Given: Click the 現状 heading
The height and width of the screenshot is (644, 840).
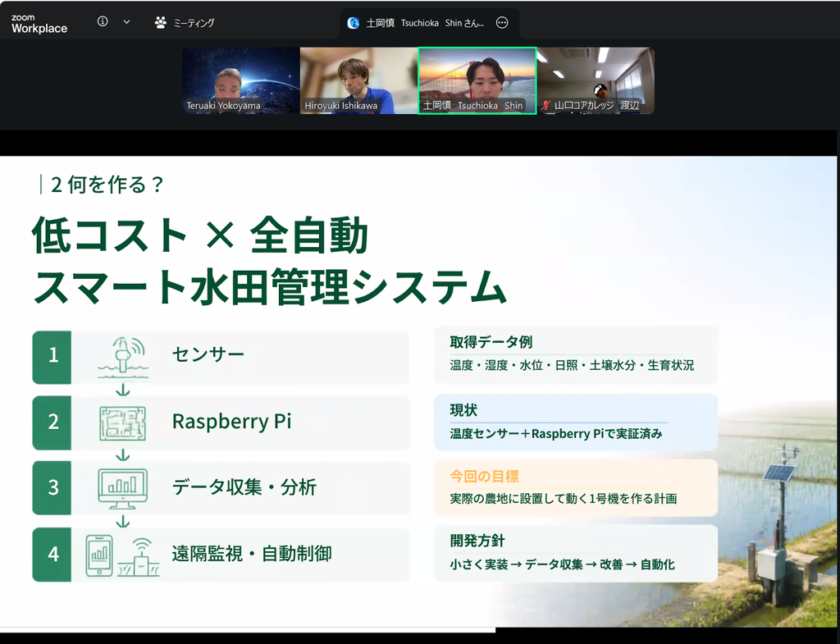Looking at the screenshot, I should click(x=463, y=410).
